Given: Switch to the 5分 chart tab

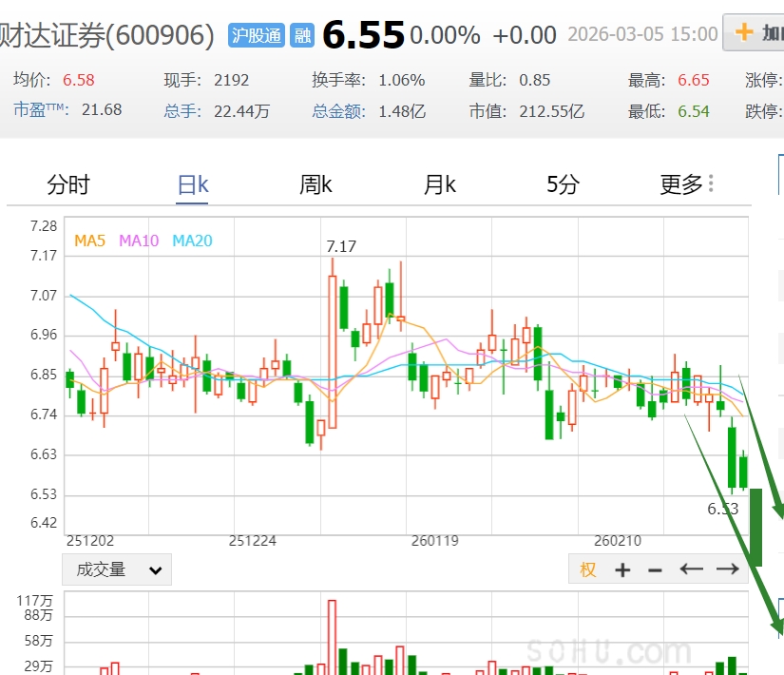Looking at the screenshot, I should pyautogui.click(x=563, y=184).
